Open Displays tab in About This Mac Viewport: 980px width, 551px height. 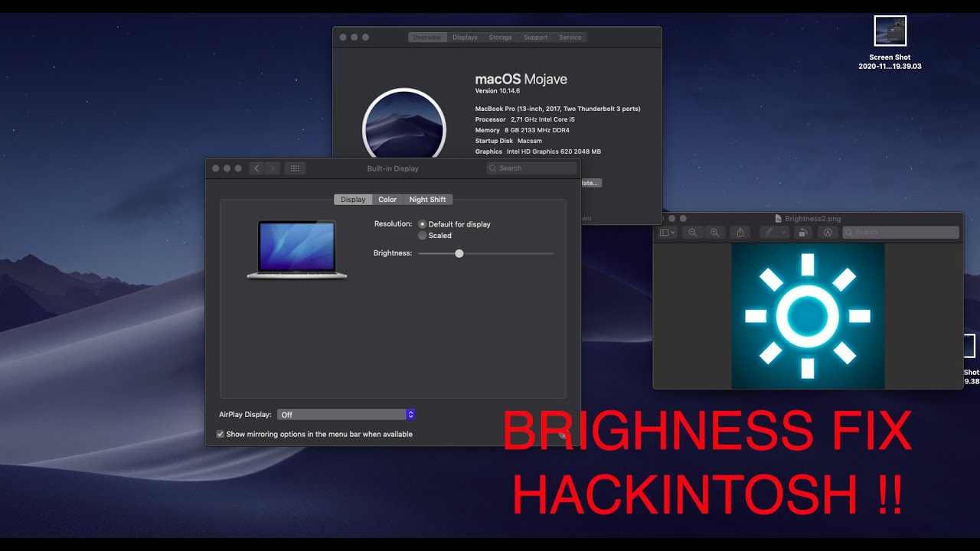(x=465, y=37)
